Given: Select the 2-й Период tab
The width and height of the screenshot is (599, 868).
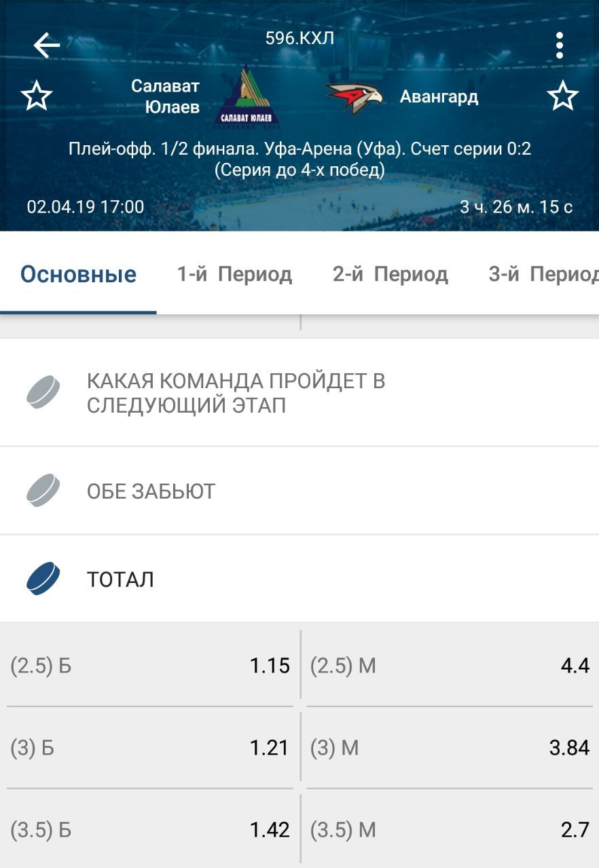Looking at the screenshot, I should point(390,274).
